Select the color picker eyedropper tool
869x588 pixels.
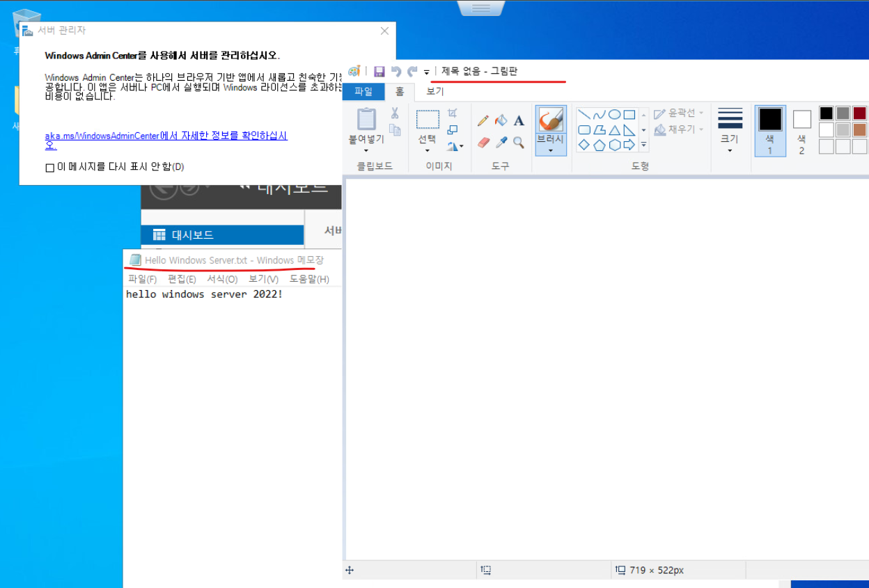tap(501, 142)
